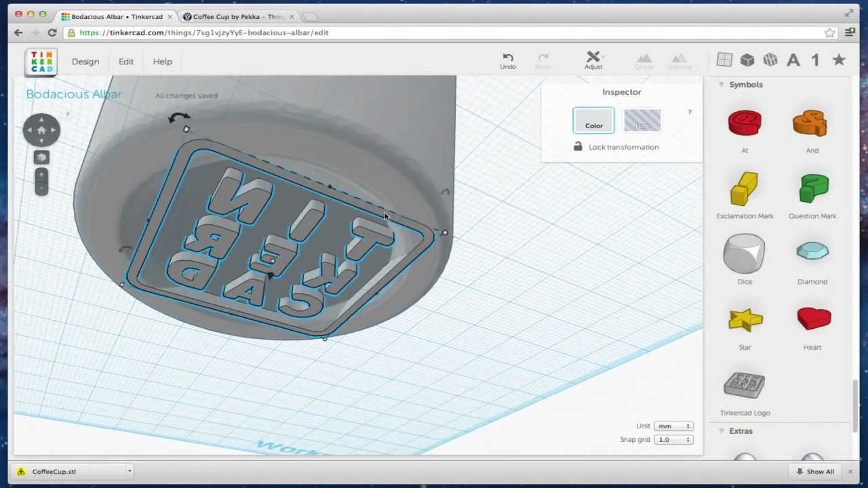Set the shape to Hole
This screenshot has height=488, width=868.
pos(642,121)
